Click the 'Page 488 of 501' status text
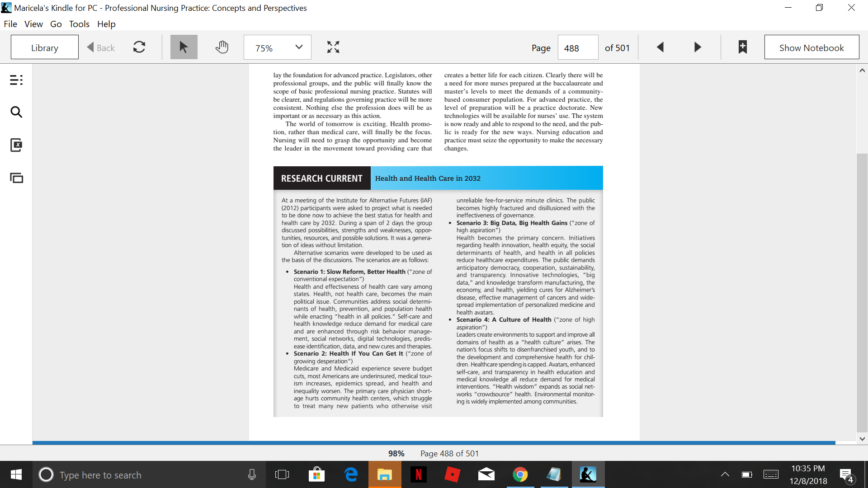This screenshot has width=868, height=488. pos(449,453)
